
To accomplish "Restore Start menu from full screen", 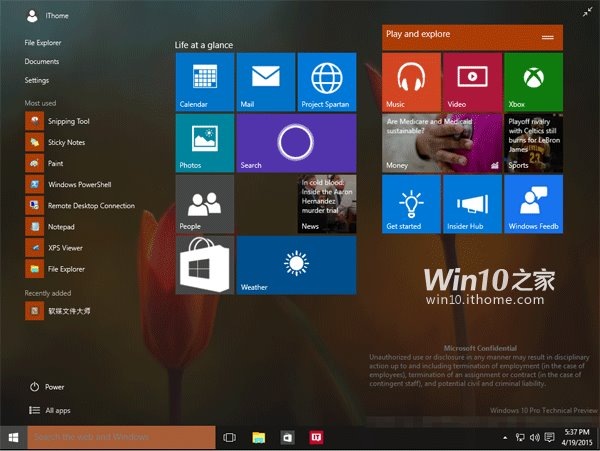I will pos(587,13).
